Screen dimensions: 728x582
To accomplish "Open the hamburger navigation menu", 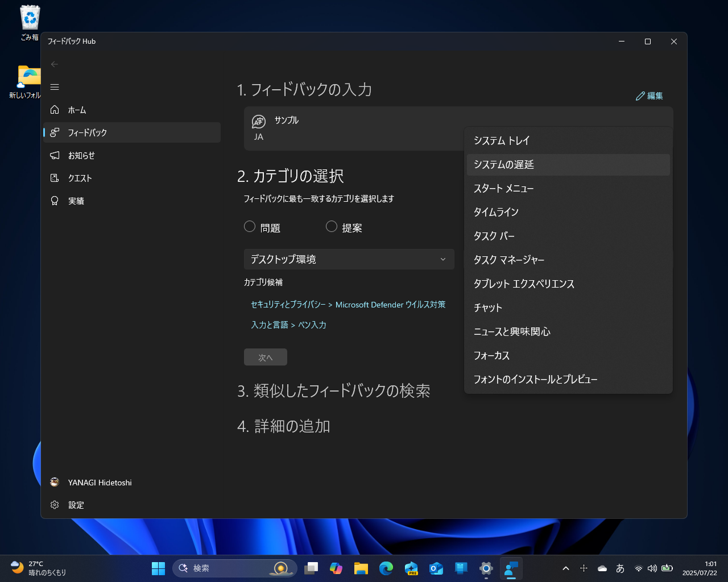I will click(55, 87).
